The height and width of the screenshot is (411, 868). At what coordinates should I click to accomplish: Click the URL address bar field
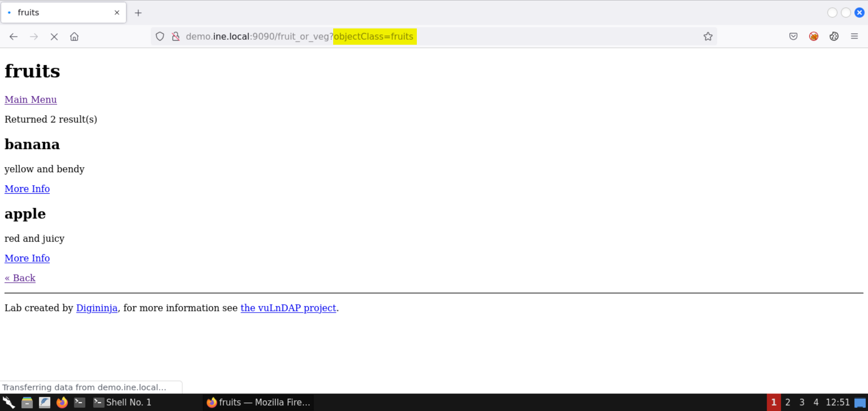(x=542, y=37)
